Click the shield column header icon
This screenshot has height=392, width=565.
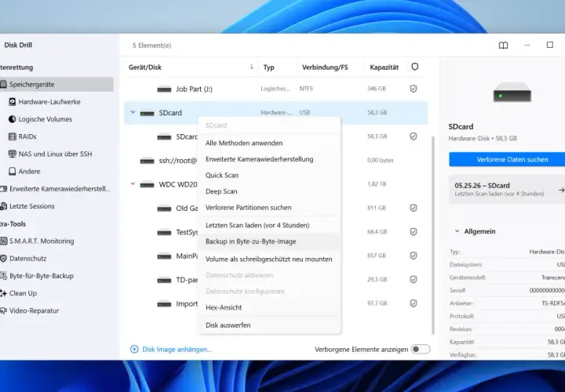click(x=415, y=67)
